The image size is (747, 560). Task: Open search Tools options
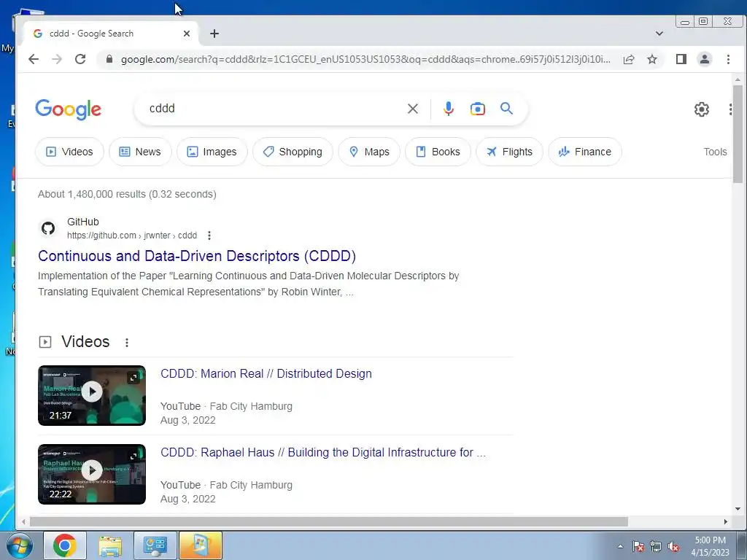coord(715,152)
